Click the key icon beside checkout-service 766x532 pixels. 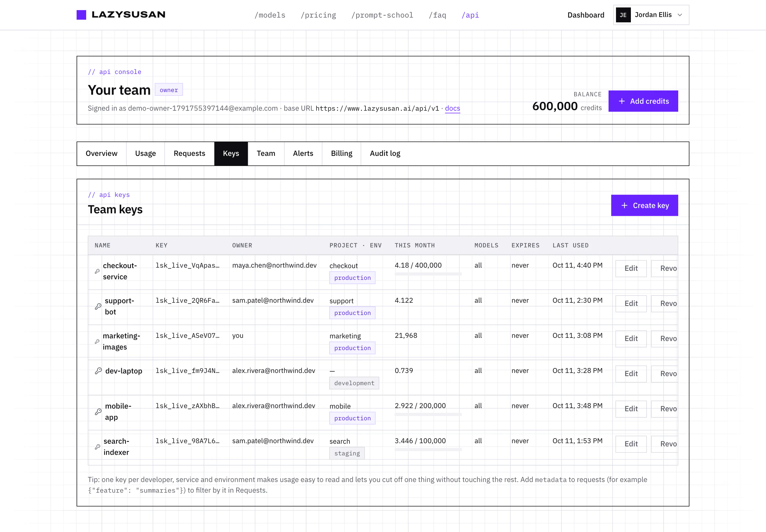click(x=97, y=271)
